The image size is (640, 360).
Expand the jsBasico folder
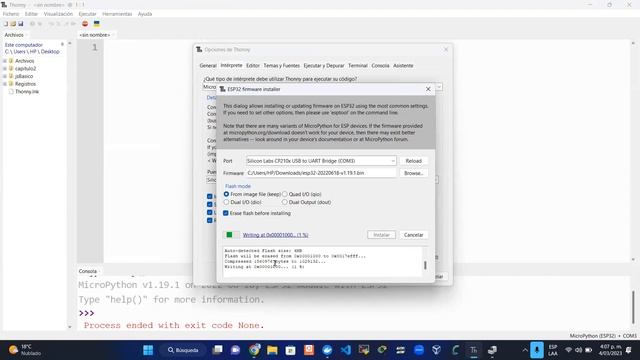5,76
